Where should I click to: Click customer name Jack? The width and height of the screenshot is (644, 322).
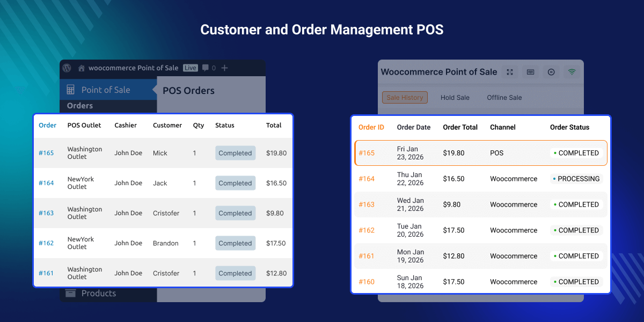(x=160, y=183)
